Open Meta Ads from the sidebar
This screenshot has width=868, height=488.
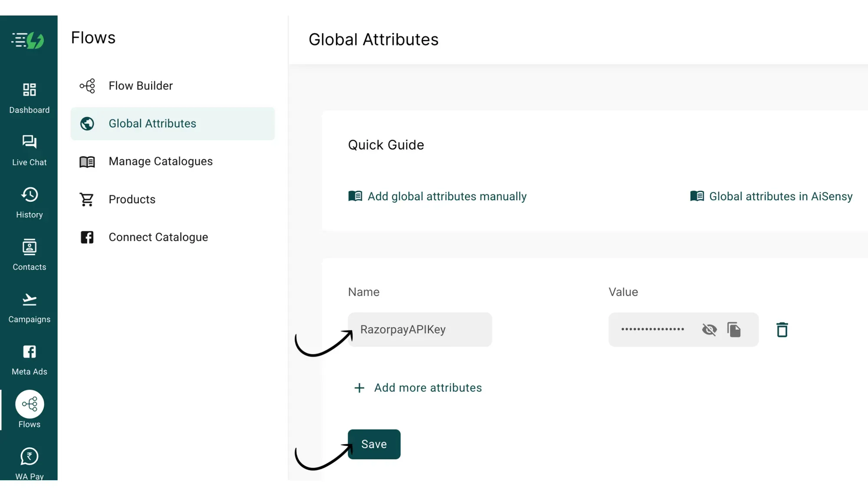pyautogui.click(x=29, y=359)
